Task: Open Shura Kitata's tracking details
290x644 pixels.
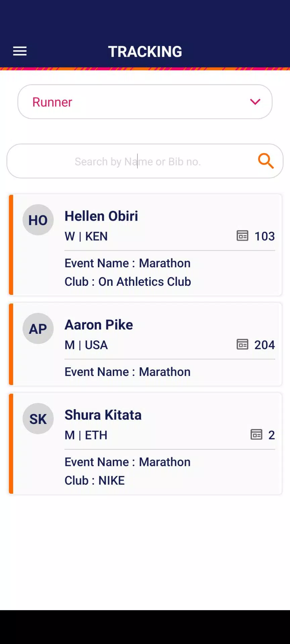Action: coord(145,443)
